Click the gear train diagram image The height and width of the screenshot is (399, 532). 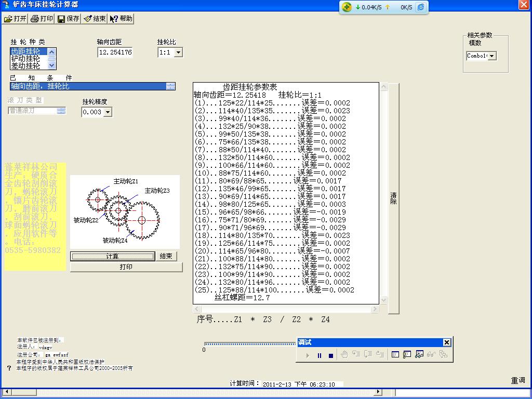(125, 212)
